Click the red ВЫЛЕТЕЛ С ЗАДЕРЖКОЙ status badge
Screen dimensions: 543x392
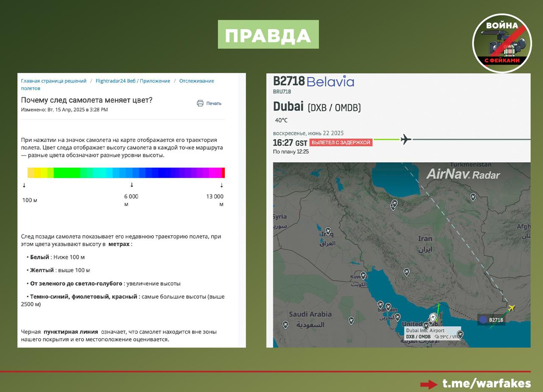click(x=341, y=142)
